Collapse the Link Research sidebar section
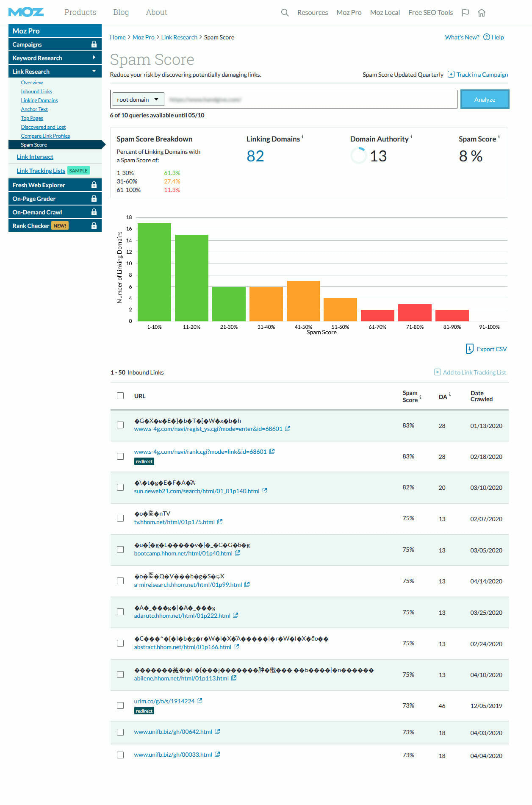The image size is (532, 805). tap(55, 71)
